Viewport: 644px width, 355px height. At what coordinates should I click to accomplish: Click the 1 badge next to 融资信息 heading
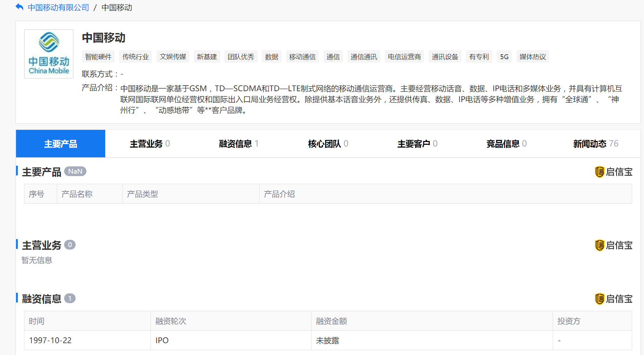70,298
